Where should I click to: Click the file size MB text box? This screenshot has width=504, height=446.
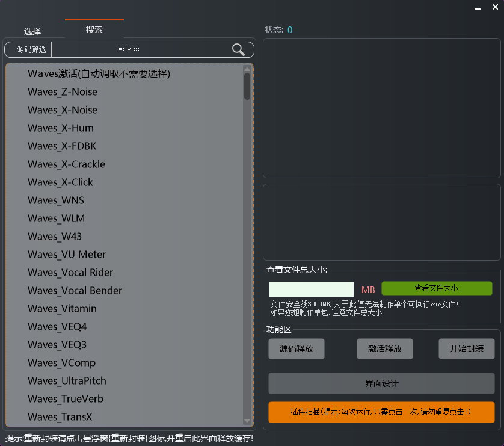point(311,290)
